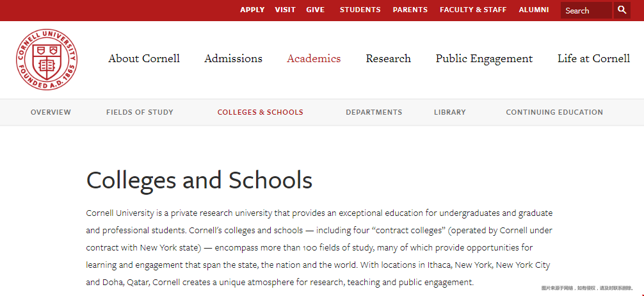Image resolution: width=644 pixels, height=296 pixels.
Task: Open the Faculty & Staff link
Action: coord(473,10)
